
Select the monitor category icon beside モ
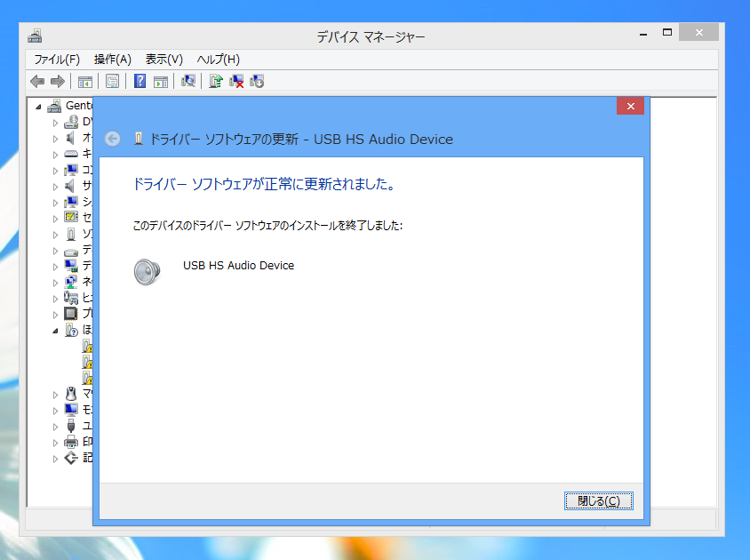coord(71,410)
